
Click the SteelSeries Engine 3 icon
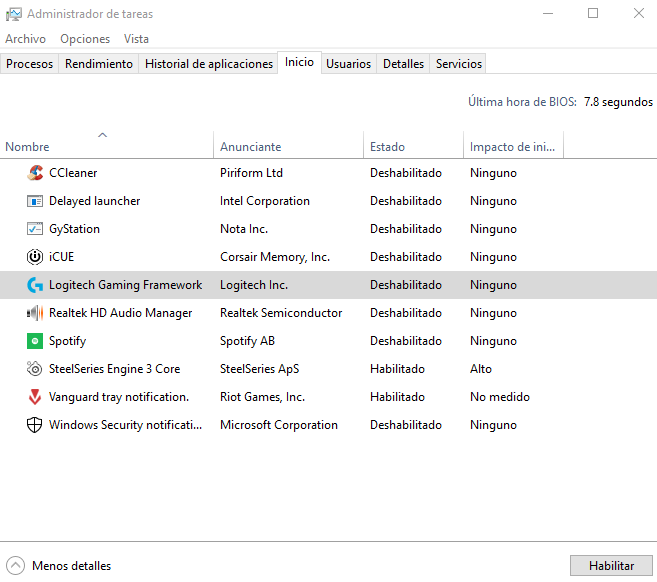click(35, 369)
